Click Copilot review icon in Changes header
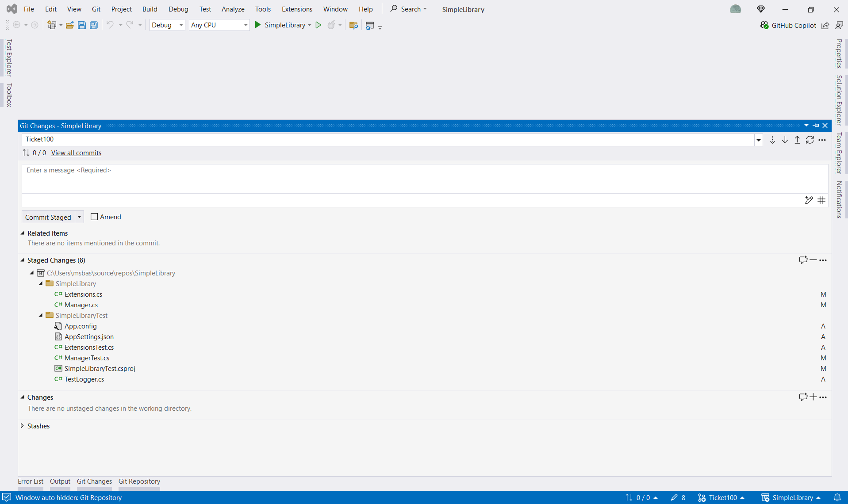 [803, 397]
